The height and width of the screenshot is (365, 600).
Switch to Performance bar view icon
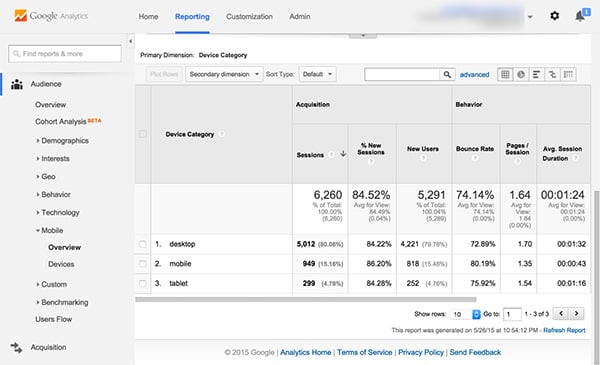536,74
